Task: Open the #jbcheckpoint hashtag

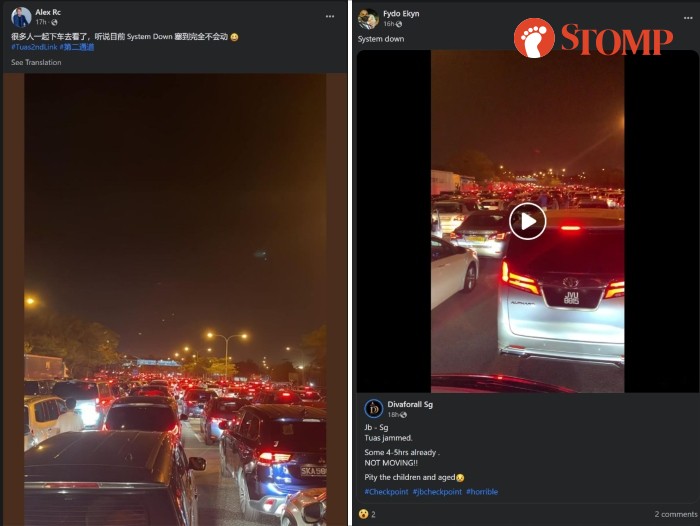Action: tap(437, 492)
